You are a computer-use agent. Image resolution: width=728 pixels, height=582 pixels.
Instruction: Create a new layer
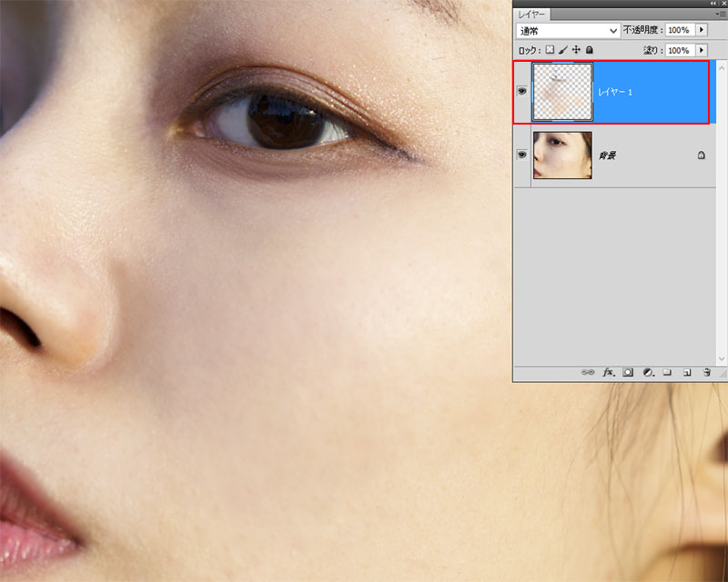click(687, 372)
